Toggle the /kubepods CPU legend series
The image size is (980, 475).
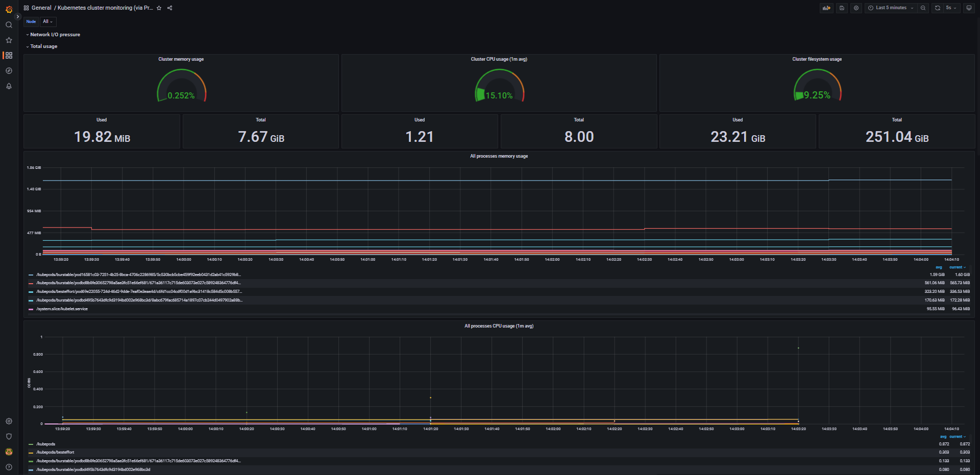(45, 444)
